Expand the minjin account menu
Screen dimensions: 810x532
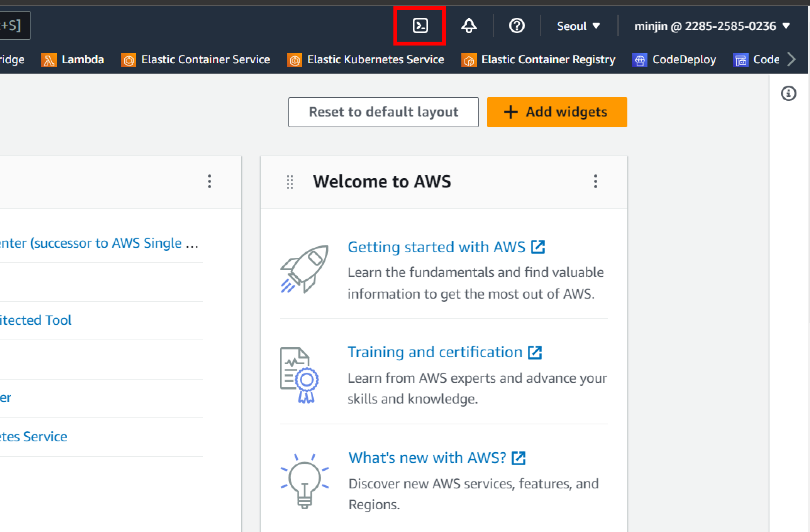click(x=712, y=26)
